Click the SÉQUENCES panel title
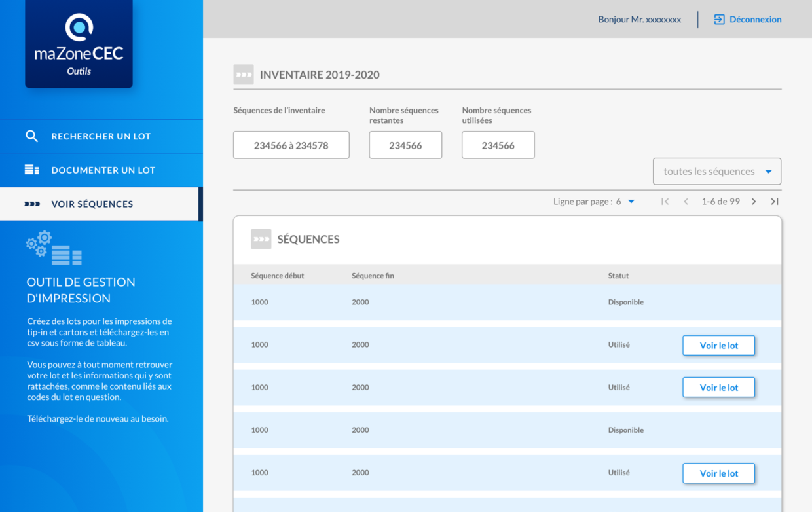This screenshot has width=812, height=512. 308,240
